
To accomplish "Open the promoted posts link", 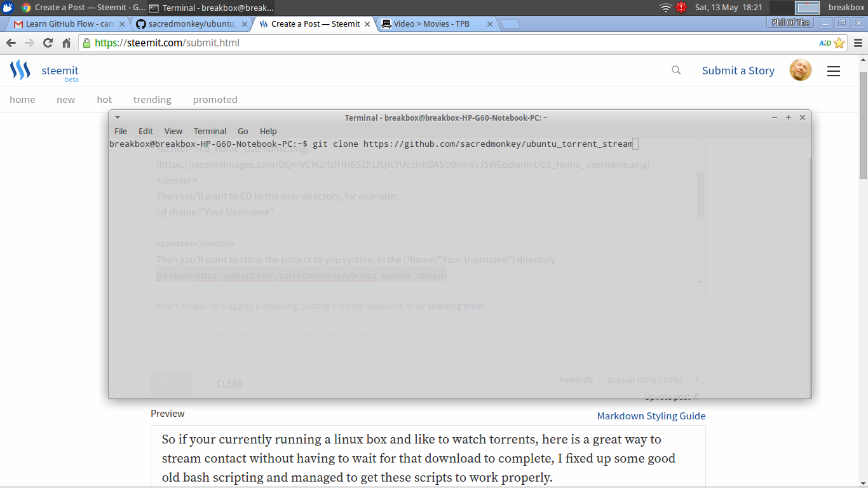I will 215,99.
